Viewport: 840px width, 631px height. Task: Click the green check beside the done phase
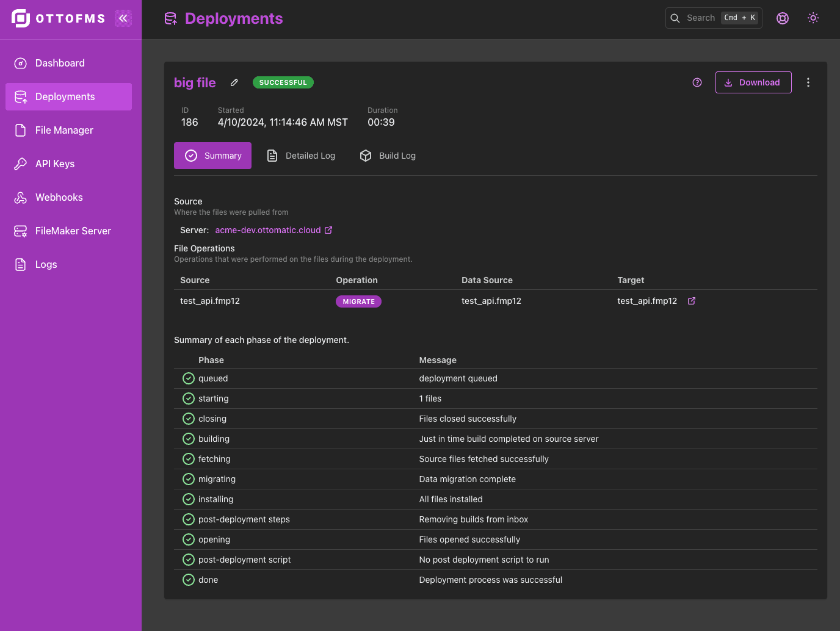pyautogui.click(x=188, y=579)
